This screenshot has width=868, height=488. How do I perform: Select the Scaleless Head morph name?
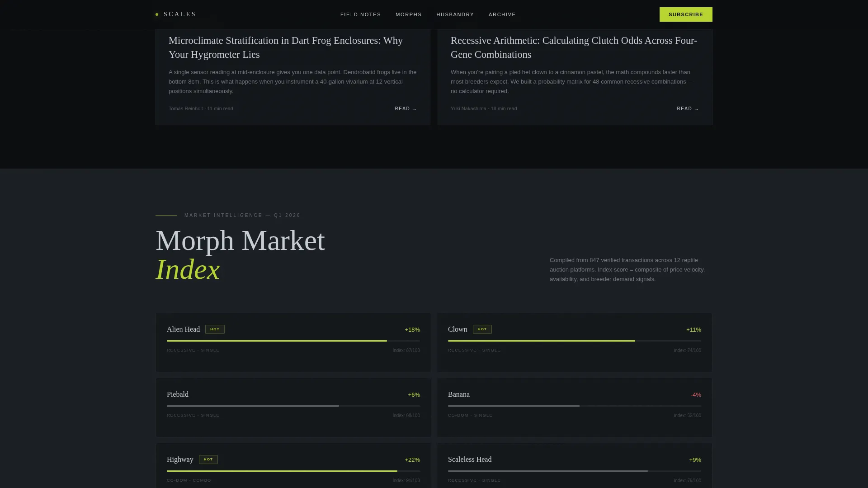pyautogui.click(x=470, y=460)
